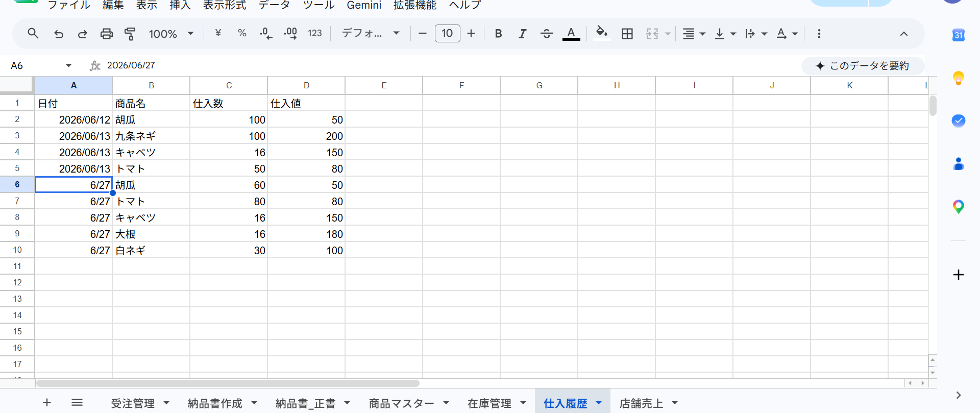Click the font size field showing 10

coord(447,33)
